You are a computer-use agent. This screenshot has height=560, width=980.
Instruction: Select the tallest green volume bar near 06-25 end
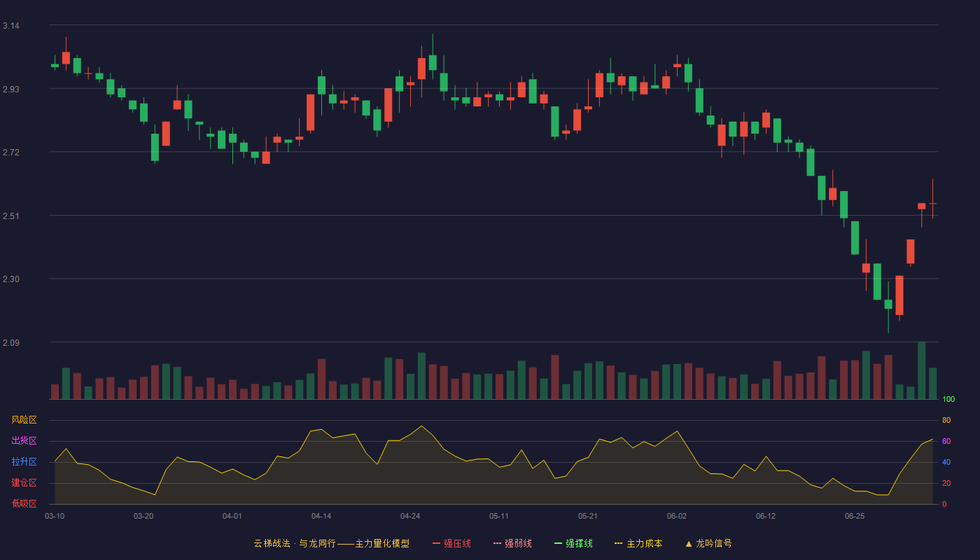(921, 370)
